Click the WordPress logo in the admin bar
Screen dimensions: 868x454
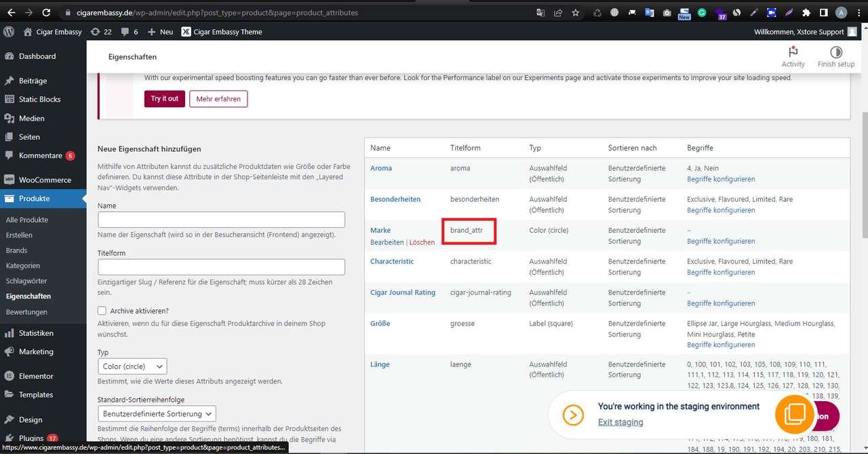[x=9, y=31]
